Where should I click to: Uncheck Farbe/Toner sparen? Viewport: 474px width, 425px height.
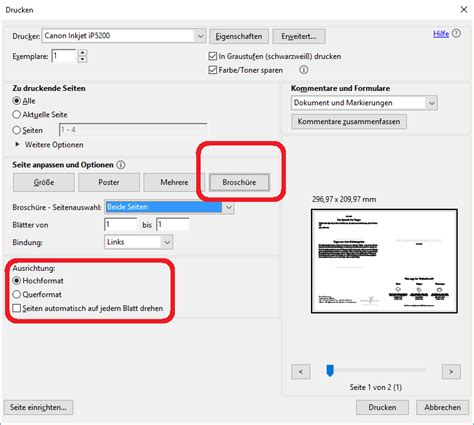pos(212,70)
